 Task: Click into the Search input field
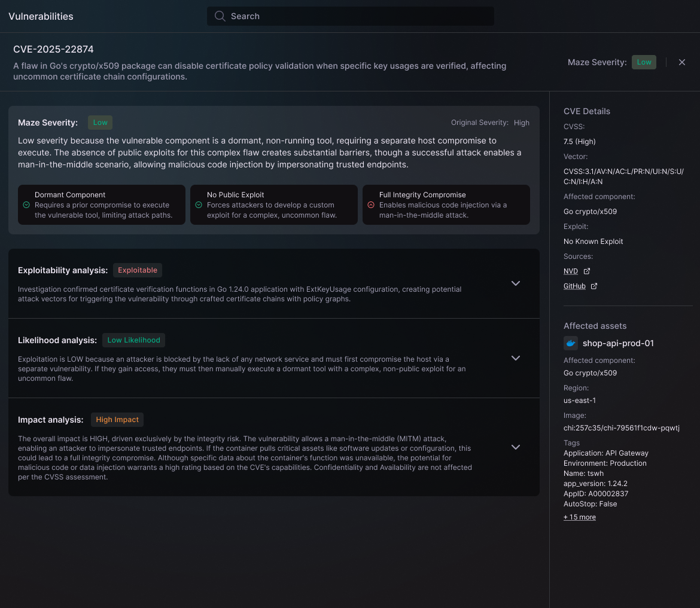pos(359,16)
